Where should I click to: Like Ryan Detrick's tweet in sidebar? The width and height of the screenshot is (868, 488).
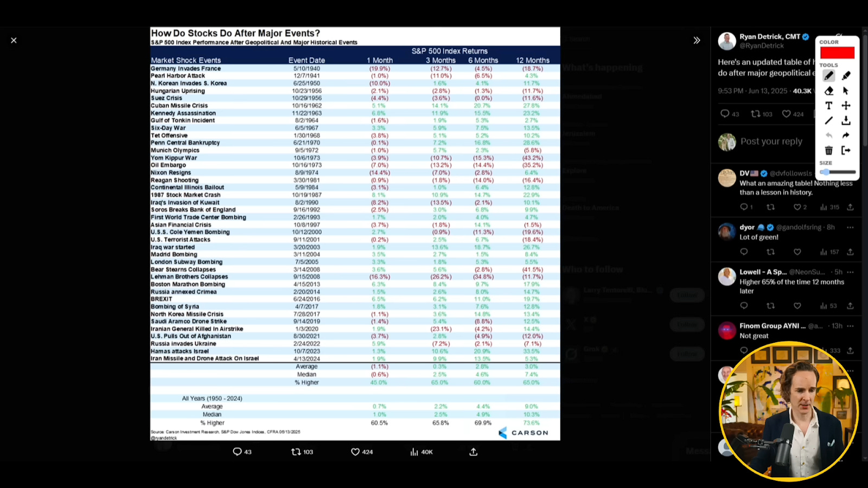793,114
